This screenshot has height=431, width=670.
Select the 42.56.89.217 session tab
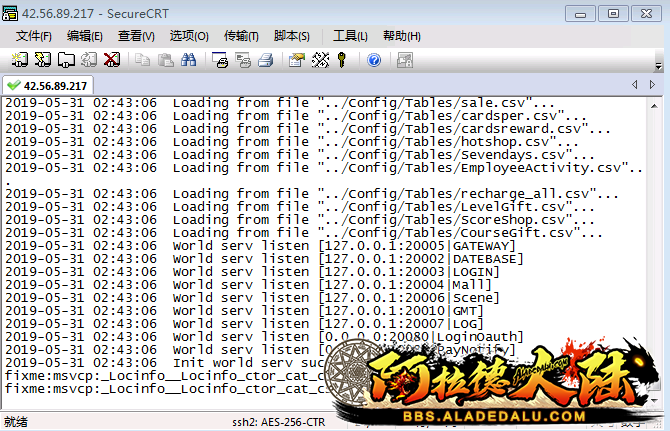pyautogui.click(x=48, y=85)
